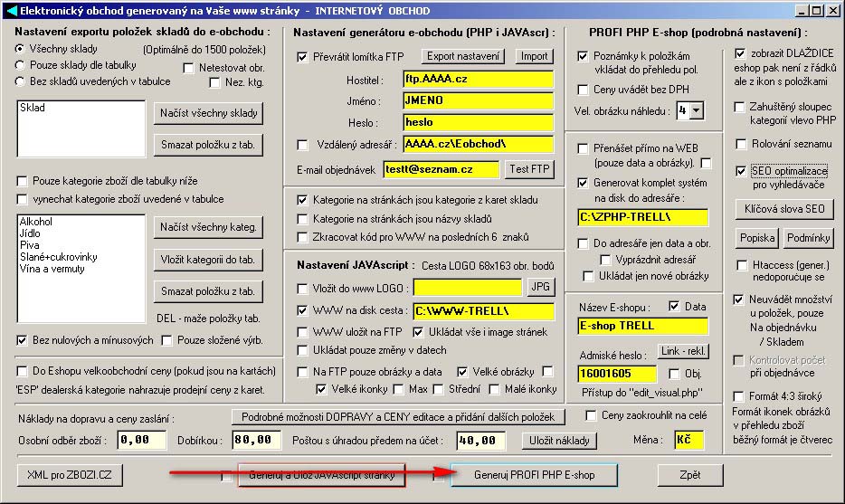Click the 'Načíst všechny kateg.' button
The image size is (845, 504).
click(209, 227)
